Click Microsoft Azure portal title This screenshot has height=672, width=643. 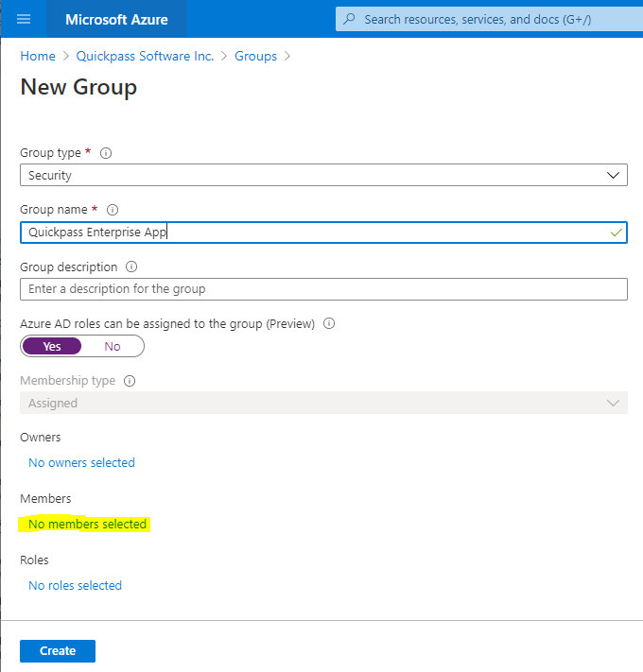tap(116, 19)
